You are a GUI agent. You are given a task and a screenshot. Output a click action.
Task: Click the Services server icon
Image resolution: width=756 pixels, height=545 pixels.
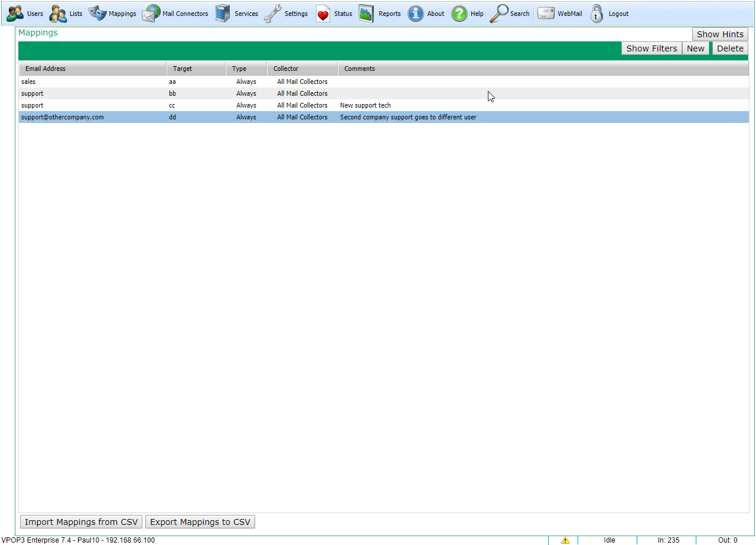coord(223,14)
